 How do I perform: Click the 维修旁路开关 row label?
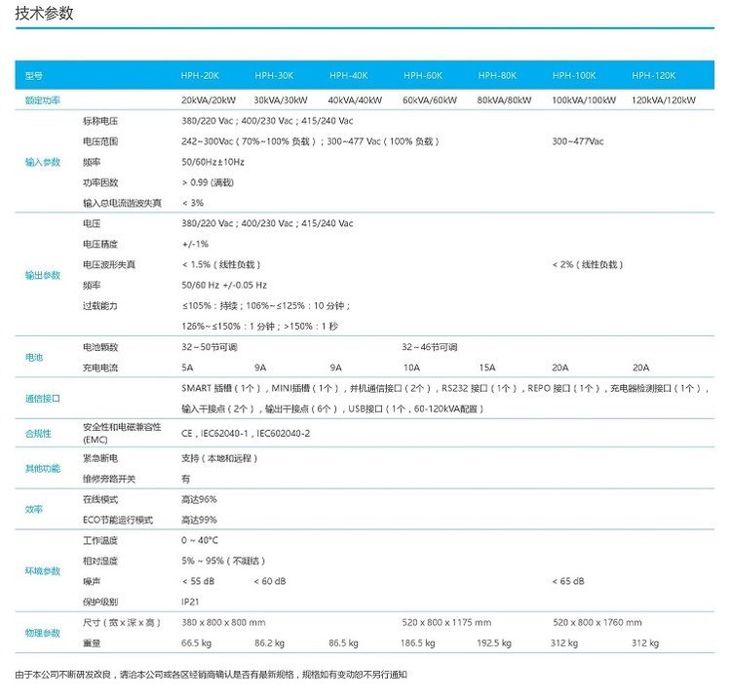109,479
